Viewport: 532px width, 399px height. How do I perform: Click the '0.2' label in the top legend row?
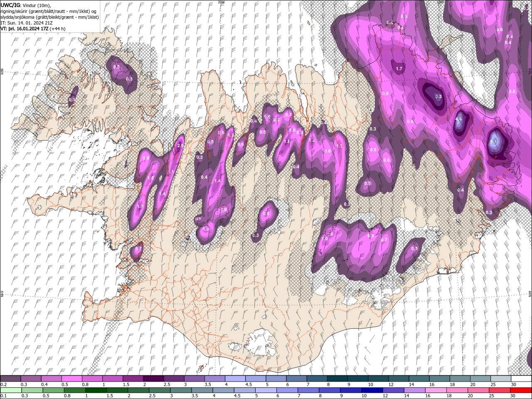[3, 384]
